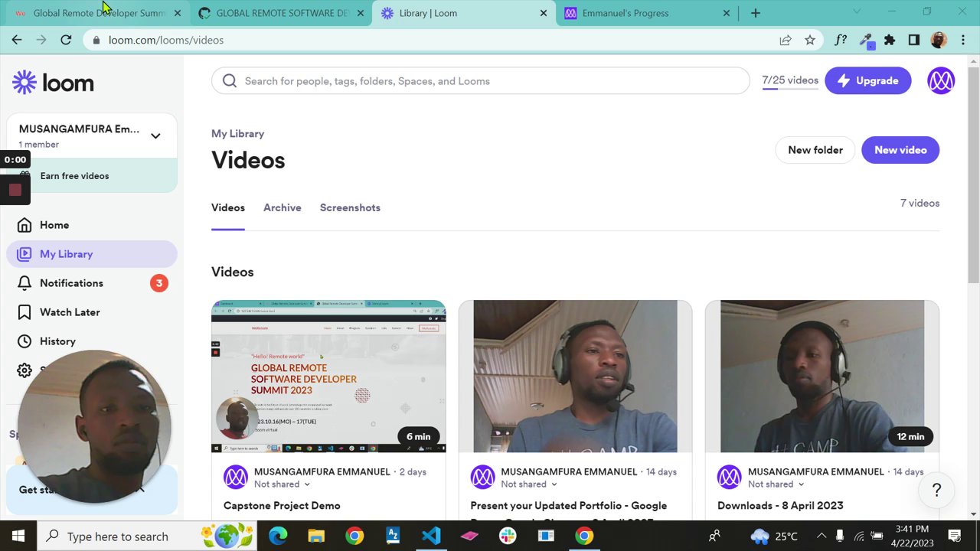
Task: Open Slack from the taskbar
Action: pyautogui.click(x=508, y=536)
